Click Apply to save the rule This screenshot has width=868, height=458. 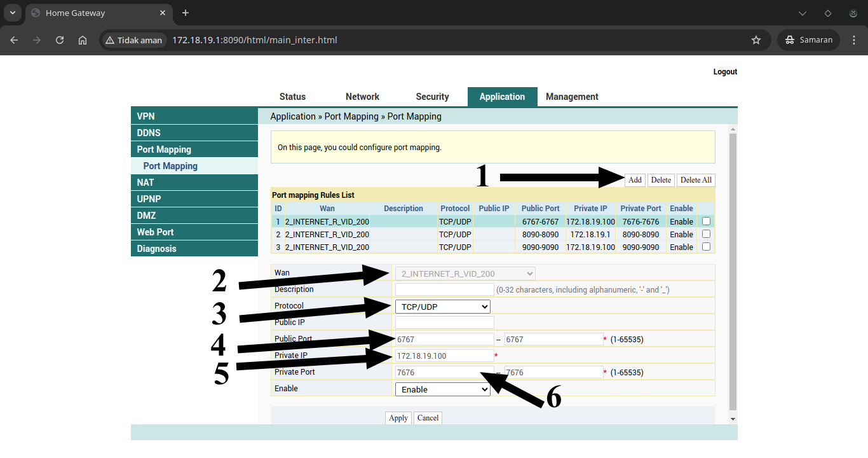[398, 418]
